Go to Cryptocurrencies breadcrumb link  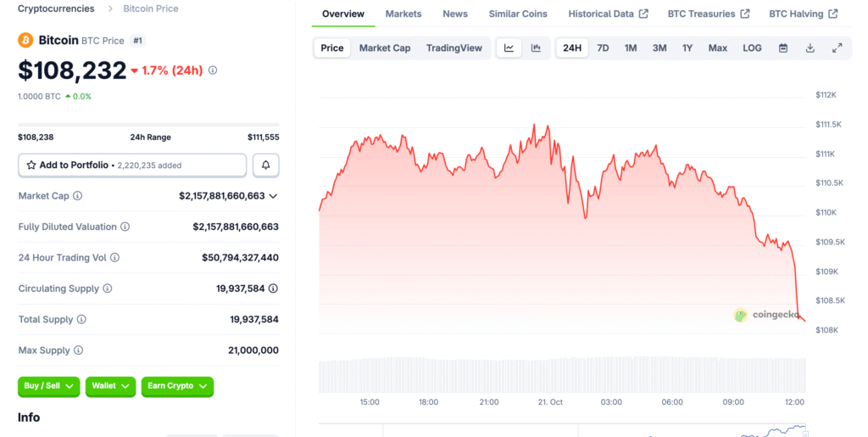point(56,8)
